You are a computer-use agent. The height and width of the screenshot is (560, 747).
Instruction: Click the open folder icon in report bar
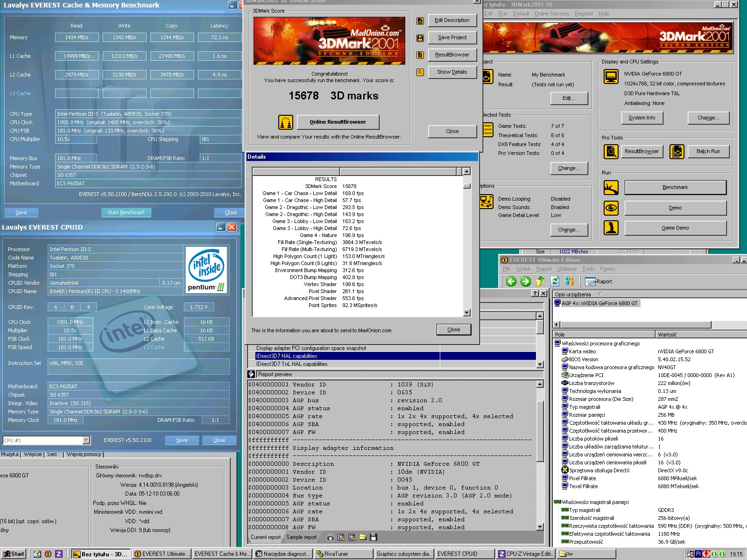(x=363, y=538)
